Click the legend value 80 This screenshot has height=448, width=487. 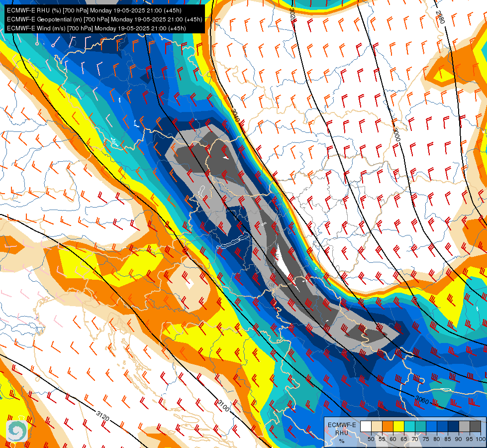click(437, 439)
